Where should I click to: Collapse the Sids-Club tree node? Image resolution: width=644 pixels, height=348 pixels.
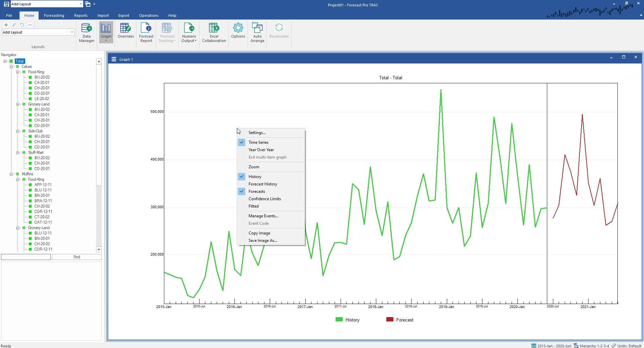(18, 131)
